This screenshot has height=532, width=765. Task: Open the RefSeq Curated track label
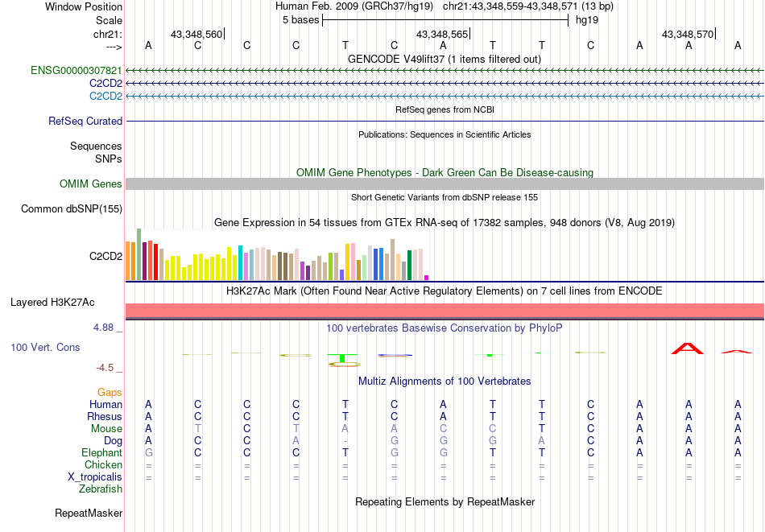point(85,121)
